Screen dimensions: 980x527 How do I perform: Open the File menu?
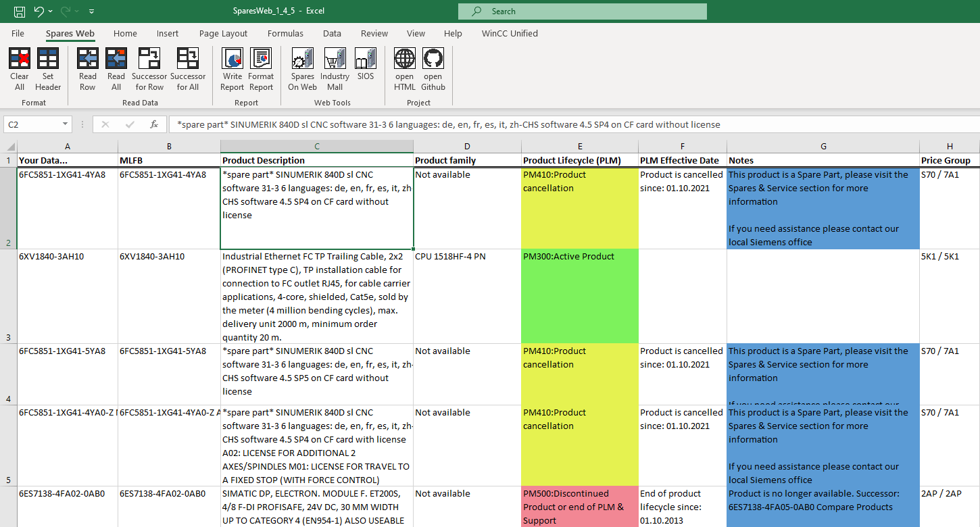18,33
